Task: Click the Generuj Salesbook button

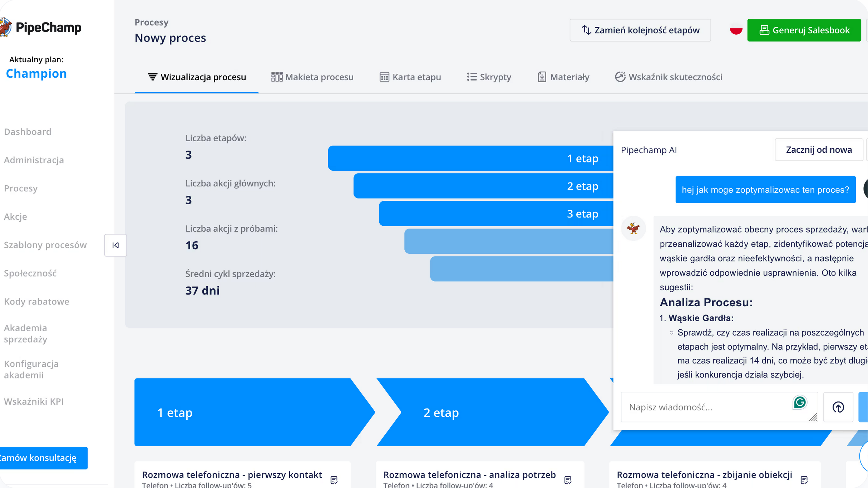Action: (x=804, y=30)
